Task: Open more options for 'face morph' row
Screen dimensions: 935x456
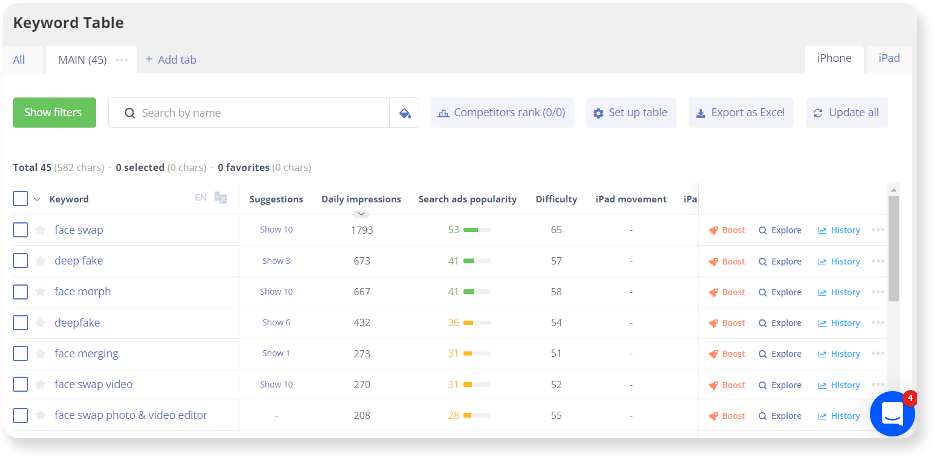Action: (x=878, y=291)
